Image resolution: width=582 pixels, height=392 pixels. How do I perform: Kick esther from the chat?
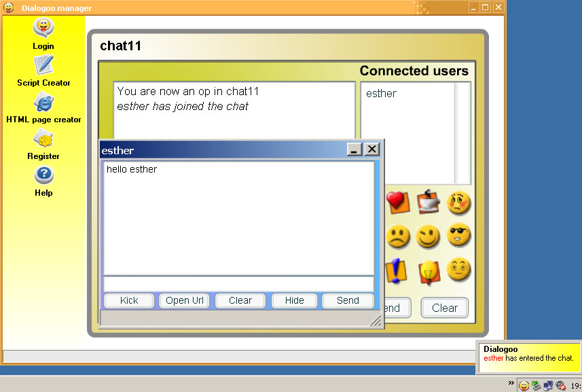[129, 300]
